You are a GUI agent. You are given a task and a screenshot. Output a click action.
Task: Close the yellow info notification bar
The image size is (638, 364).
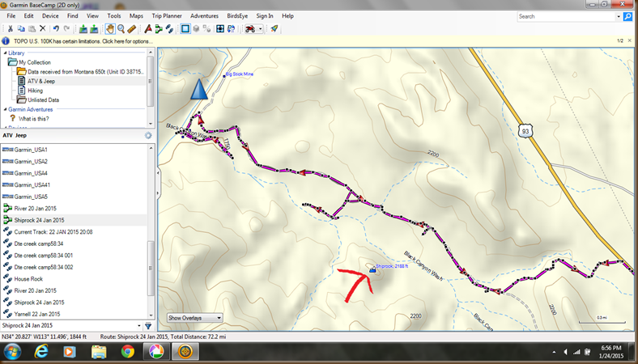[630, 40]
